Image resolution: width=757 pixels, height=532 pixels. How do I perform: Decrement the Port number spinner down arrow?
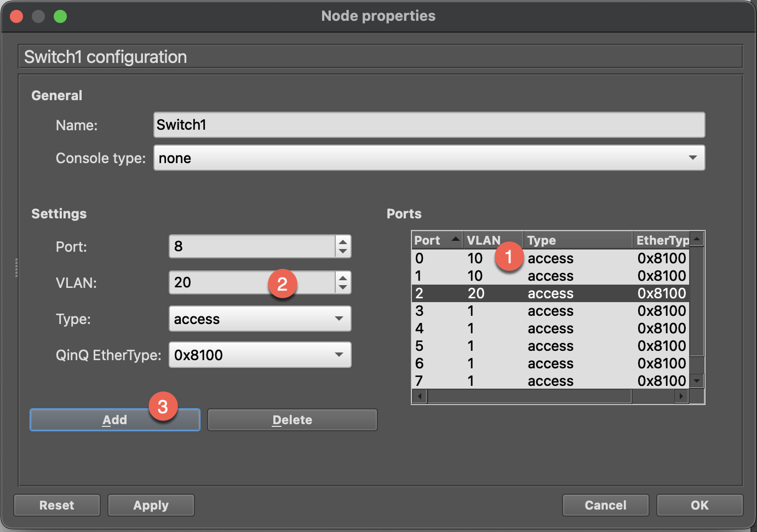[343, 251]
